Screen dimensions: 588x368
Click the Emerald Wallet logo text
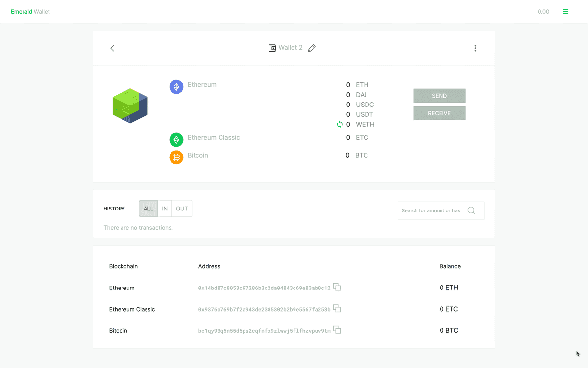pyautogui.click(x=30, y=12)
